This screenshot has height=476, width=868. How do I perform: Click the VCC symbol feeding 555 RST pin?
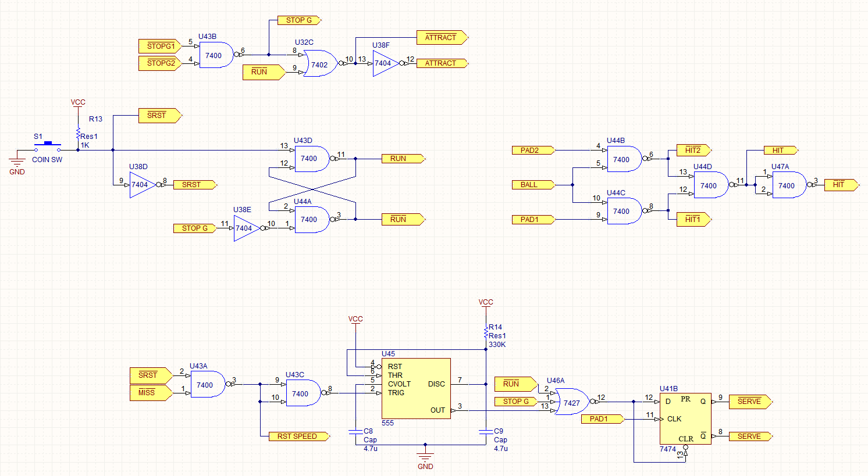click(x=355, y=320)
